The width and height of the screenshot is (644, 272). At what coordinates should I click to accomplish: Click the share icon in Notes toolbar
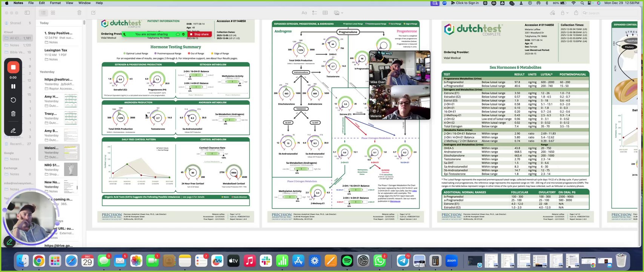click(576, 13)
